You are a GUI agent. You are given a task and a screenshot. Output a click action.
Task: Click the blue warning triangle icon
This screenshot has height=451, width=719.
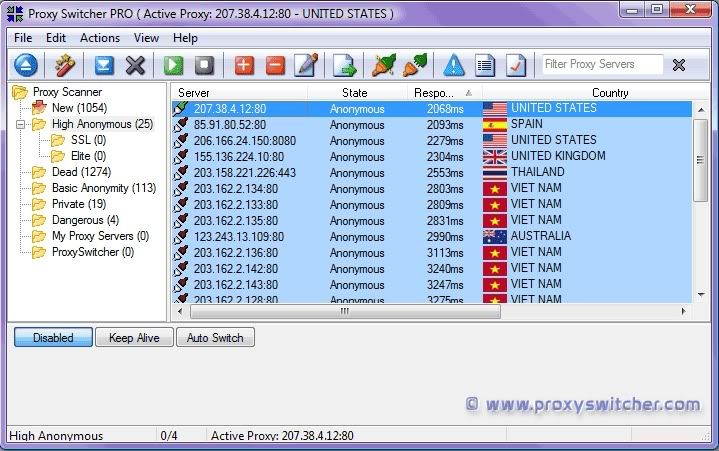(x=454, y=65)
